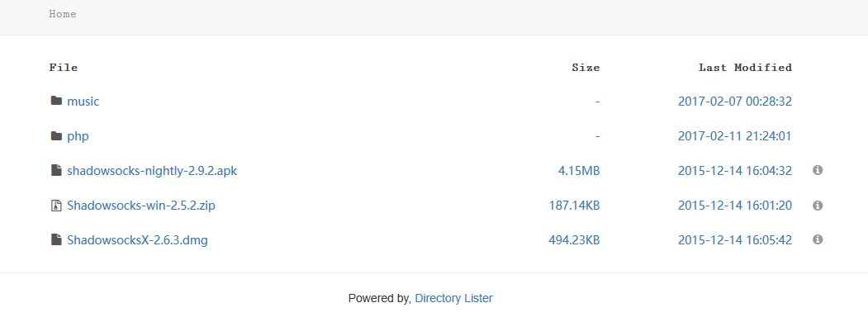Screen dimensions: 868x336
Task: Download Shadowsocks-win-2.5.2.zip
Action: point(141,206)
